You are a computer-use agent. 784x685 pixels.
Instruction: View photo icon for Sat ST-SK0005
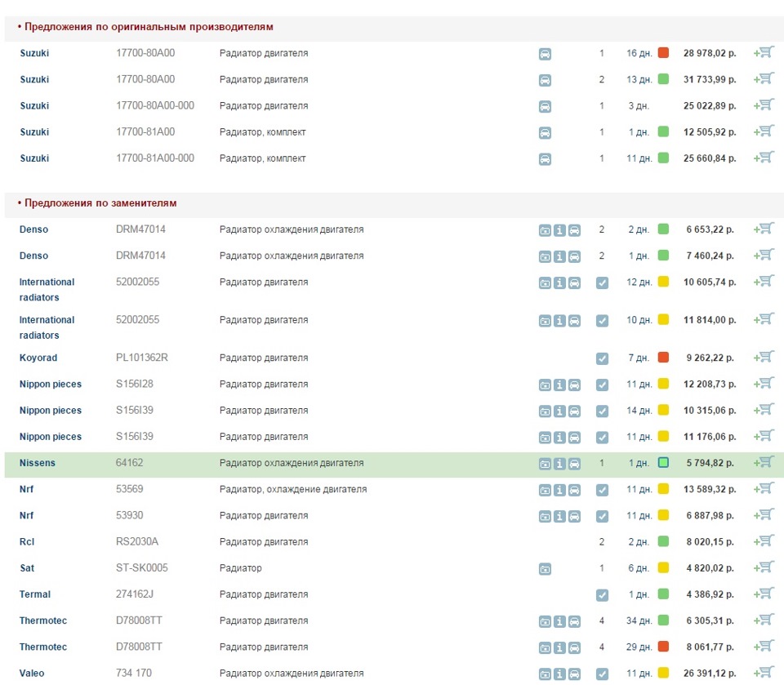point(545,569)
